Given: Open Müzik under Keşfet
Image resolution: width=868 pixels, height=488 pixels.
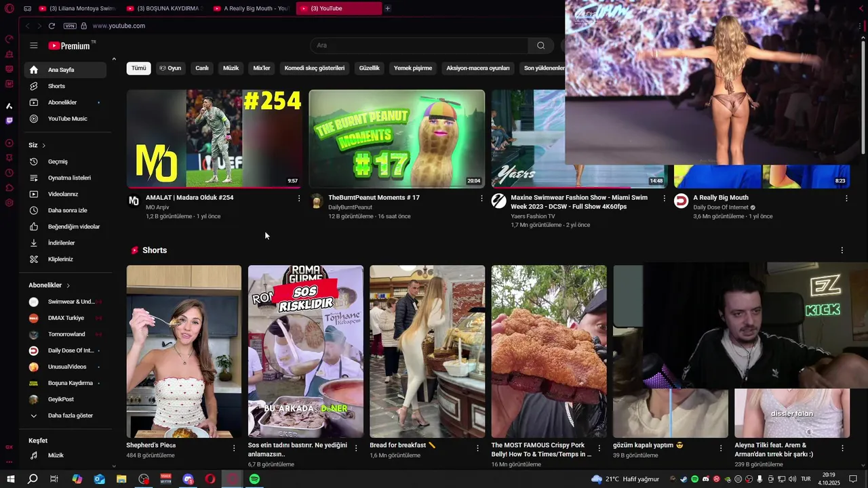Looking at the screenshot, I should point(65,455).
